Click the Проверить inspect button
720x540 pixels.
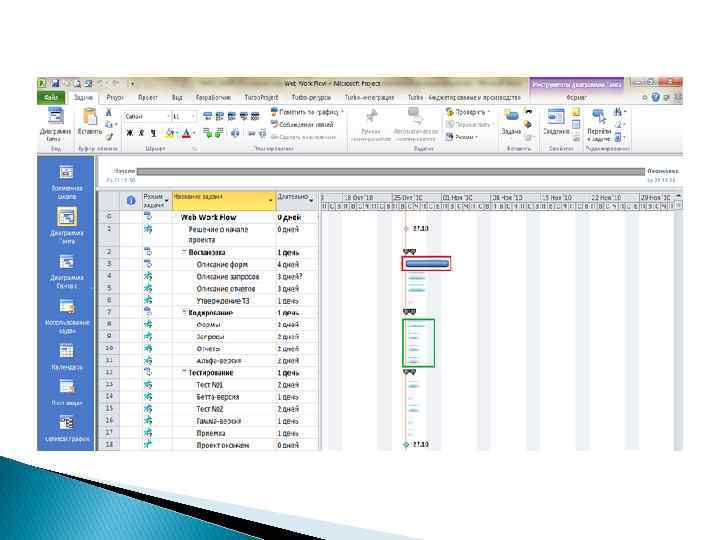click(467, 112)
